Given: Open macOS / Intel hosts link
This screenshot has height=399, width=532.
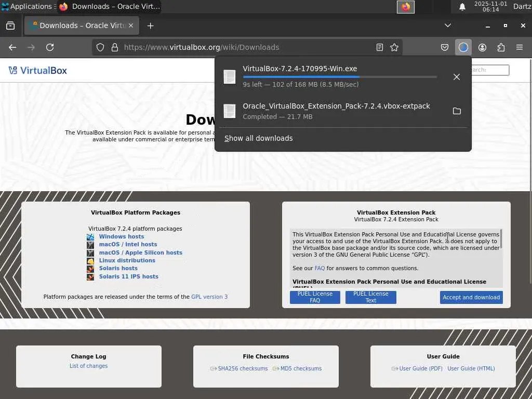Looking at the screenshot, I should tap(128, 244).
